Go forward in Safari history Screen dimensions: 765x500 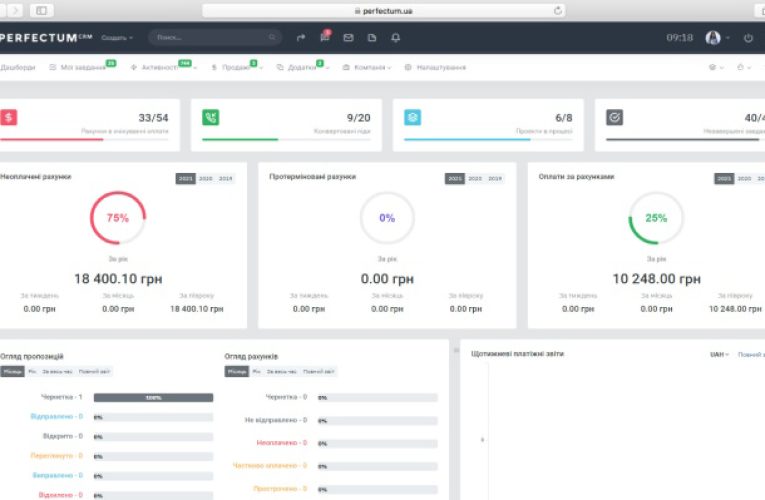coord(15,10)
